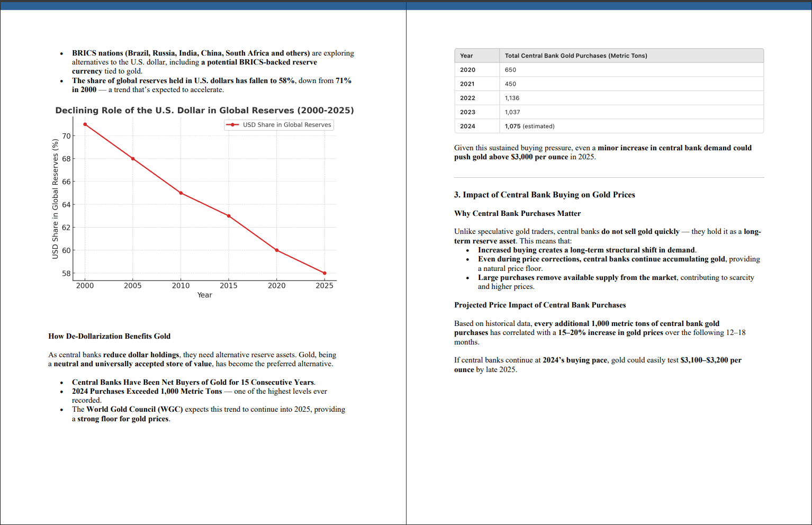Click the 2020 x-axis tick label
This screenshot has height=525, width=812.
click(276, 286)
